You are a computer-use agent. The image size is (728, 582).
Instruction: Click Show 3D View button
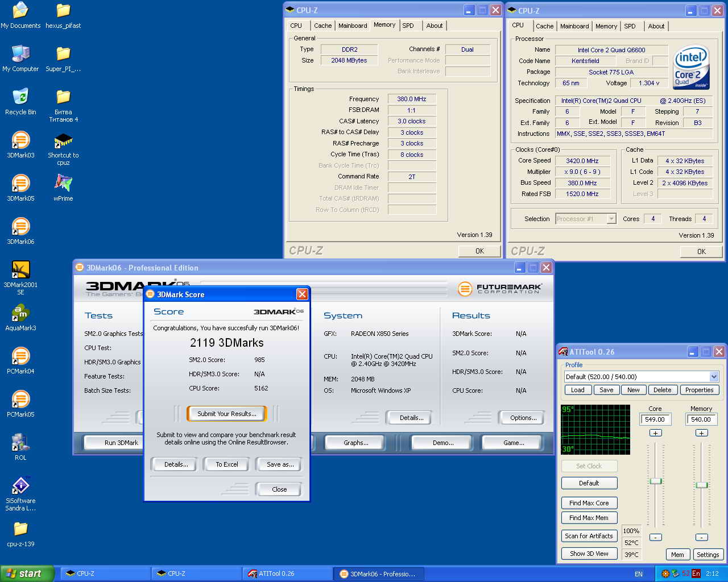[x=589, y=554]
